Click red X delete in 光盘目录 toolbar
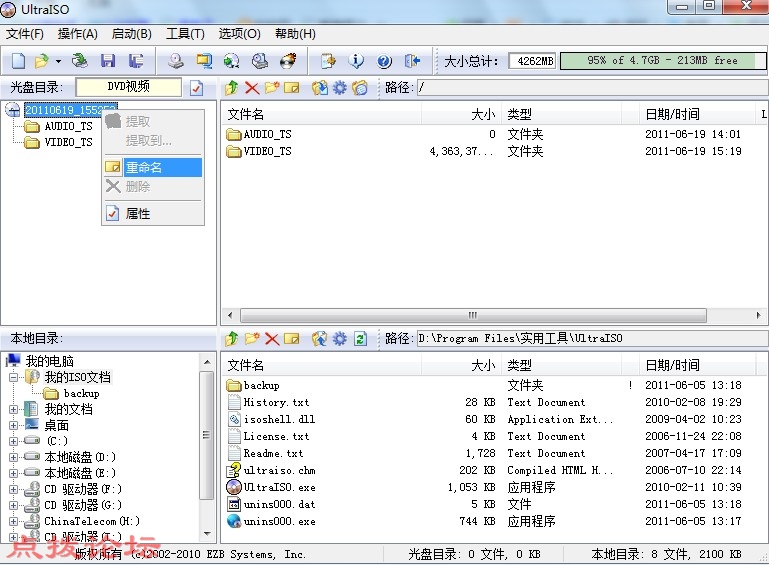 pos(252,88)
